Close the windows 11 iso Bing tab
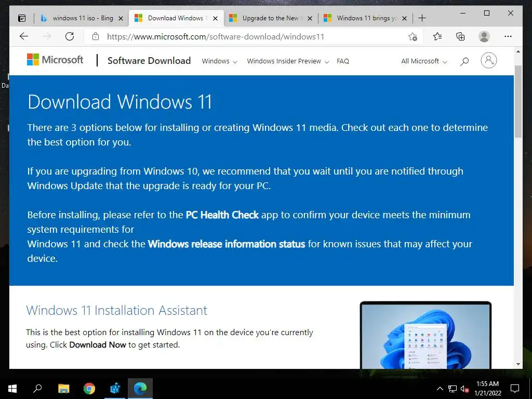Screen dimensions: 532x399 [x=121, y=18]
